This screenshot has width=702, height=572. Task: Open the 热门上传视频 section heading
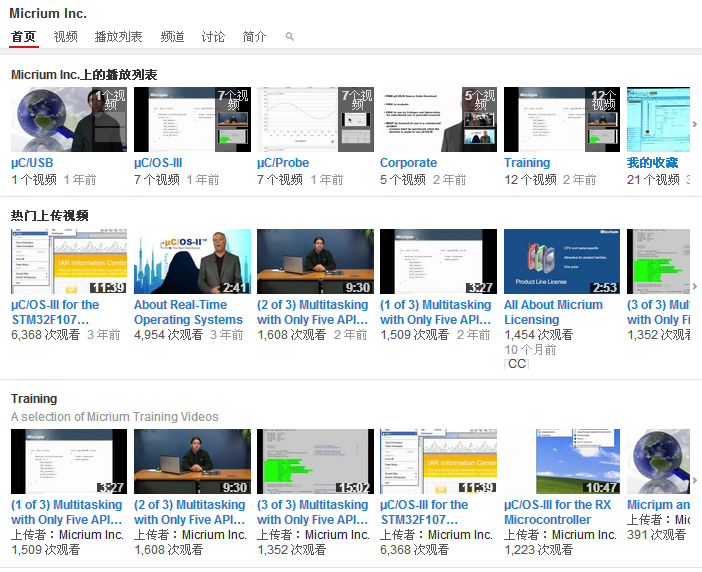[50, 216]
